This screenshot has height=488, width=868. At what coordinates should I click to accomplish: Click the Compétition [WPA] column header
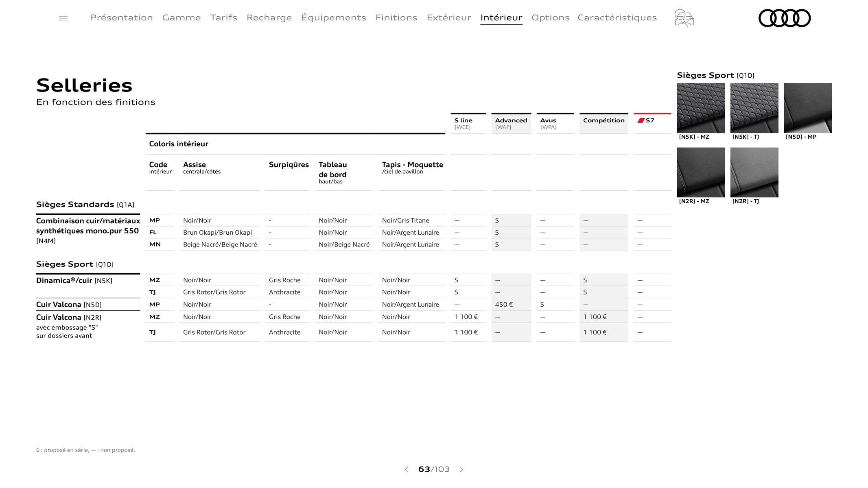point(603,123)
